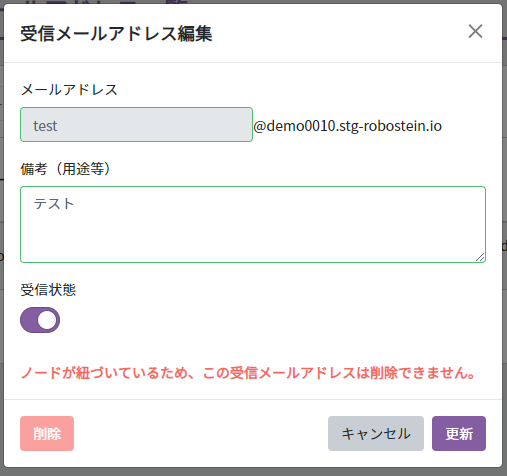This screenshot has width=507, height=476.
Task: Click the メールアドレス field label
Action: pos(69,90)
